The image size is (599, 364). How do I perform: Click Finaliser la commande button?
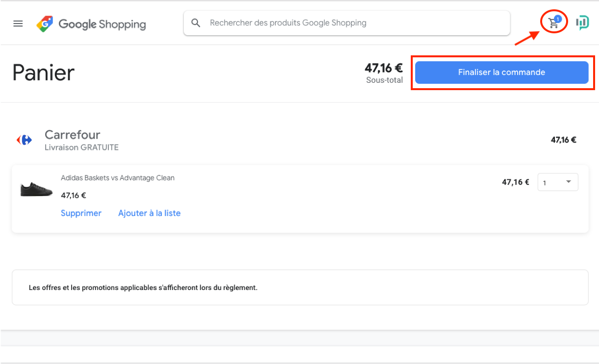coord(501,73)
